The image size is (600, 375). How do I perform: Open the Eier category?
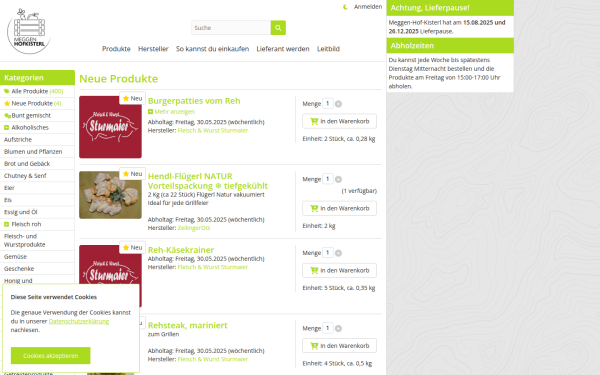(37, 188)
